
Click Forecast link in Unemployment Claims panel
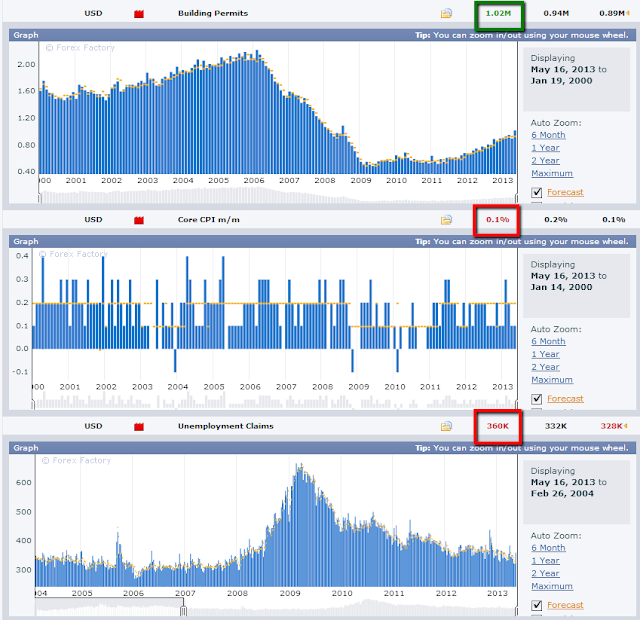pyautogui.click(x=565, y=605)
